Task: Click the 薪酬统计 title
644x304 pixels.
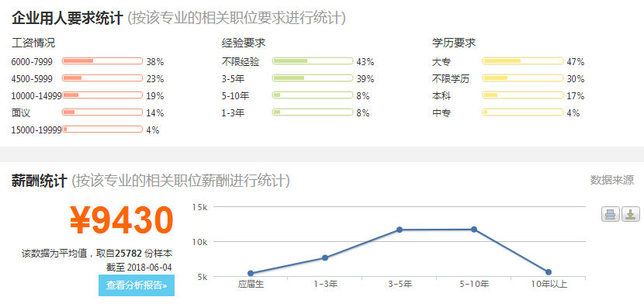Action: click(40, 181)
